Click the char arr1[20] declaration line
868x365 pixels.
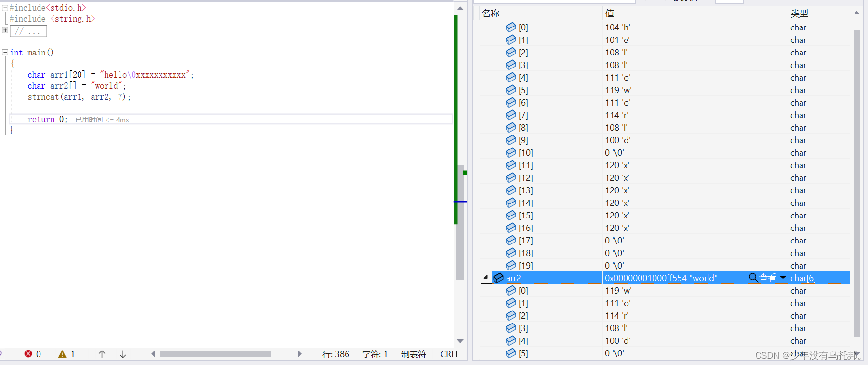tap(110, 75)
